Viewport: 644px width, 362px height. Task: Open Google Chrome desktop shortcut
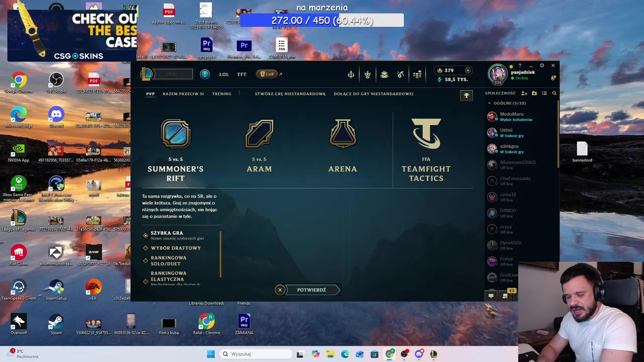[19, 83]
